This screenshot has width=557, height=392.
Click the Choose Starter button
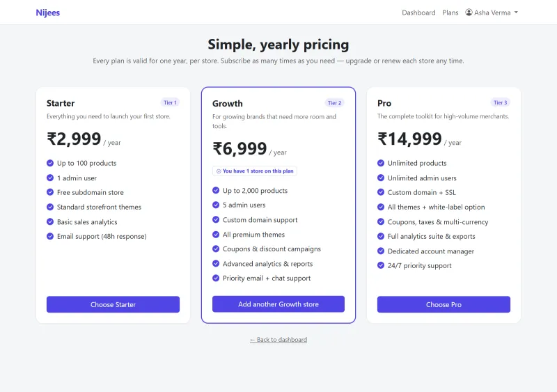(113, 304)
